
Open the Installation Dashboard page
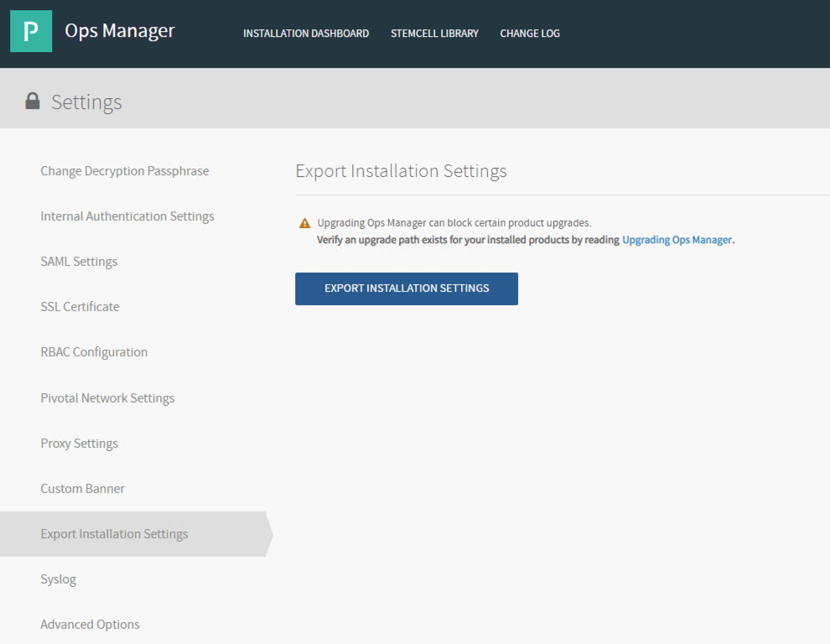306,34
